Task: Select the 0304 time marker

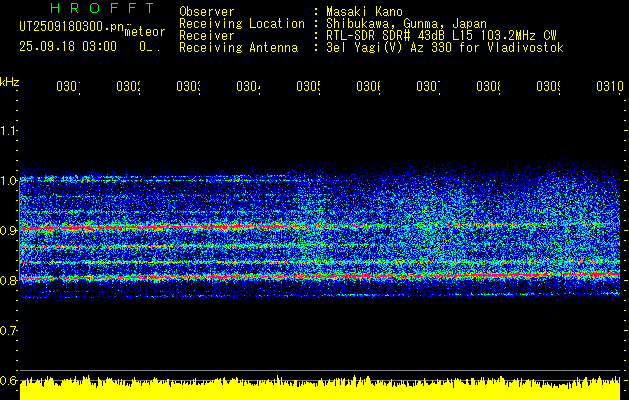Action: click(248, 86)
